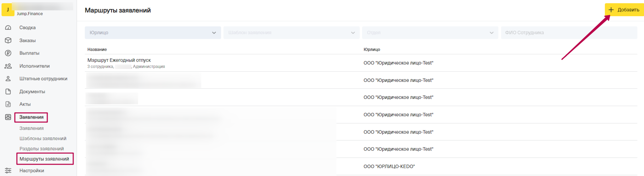Screen dimensions: 644x176
Task: Click the Сводка dashboard gauge icon
Action: (8, 28)
